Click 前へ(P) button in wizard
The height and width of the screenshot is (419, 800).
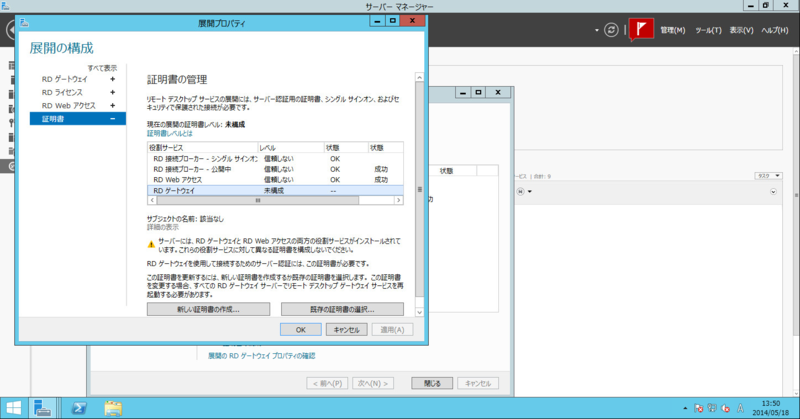pos(327,383)
